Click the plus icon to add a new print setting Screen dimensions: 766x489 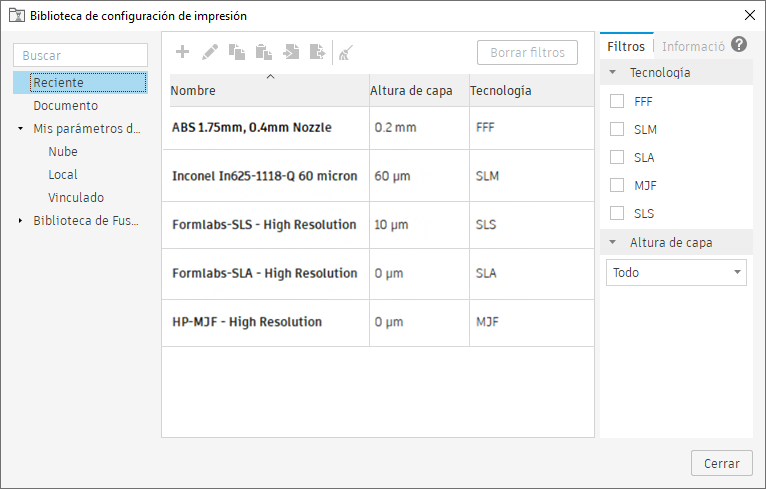coord(182,52)
